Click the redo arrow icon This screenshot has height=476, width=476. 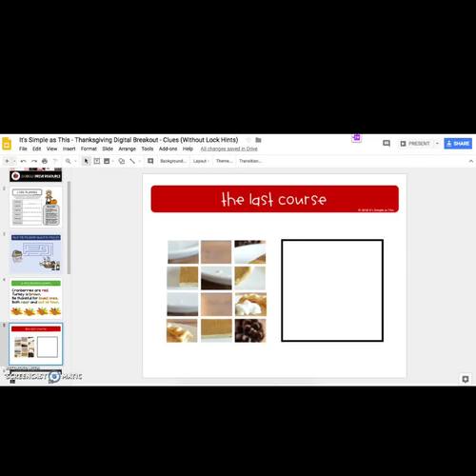coord(34,161)
